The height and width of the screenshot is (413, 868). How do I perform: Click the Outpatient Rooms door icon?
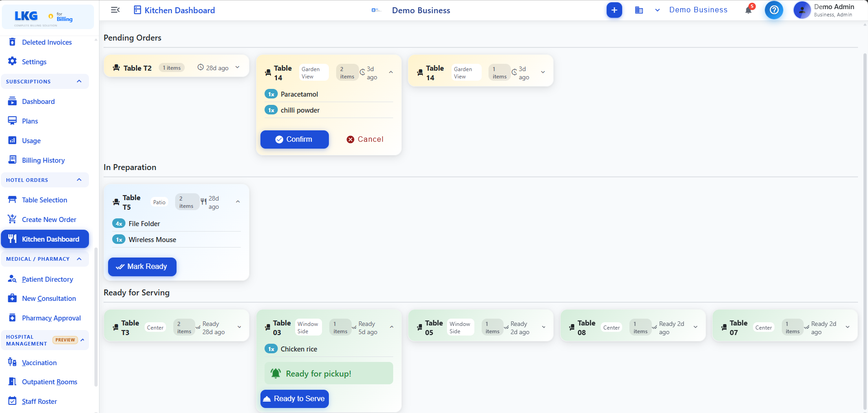12,382
